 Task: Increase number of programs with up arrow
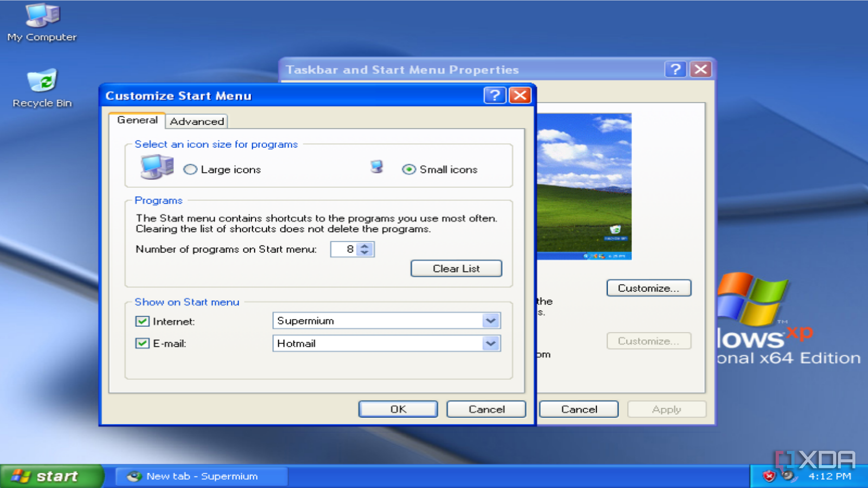(365, 246)
